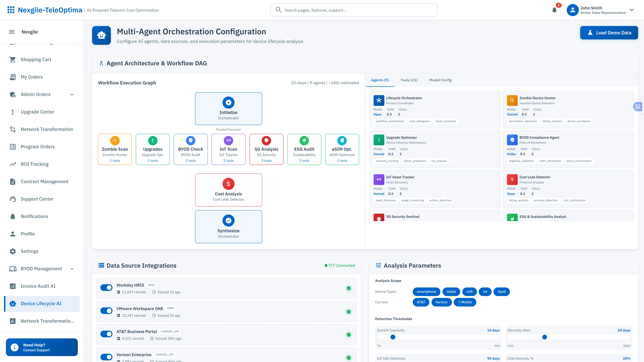The width and height of the screenshot is (644, 362).
Task: Switch to the Tools (21) tab
Action: tap(409, 80)
